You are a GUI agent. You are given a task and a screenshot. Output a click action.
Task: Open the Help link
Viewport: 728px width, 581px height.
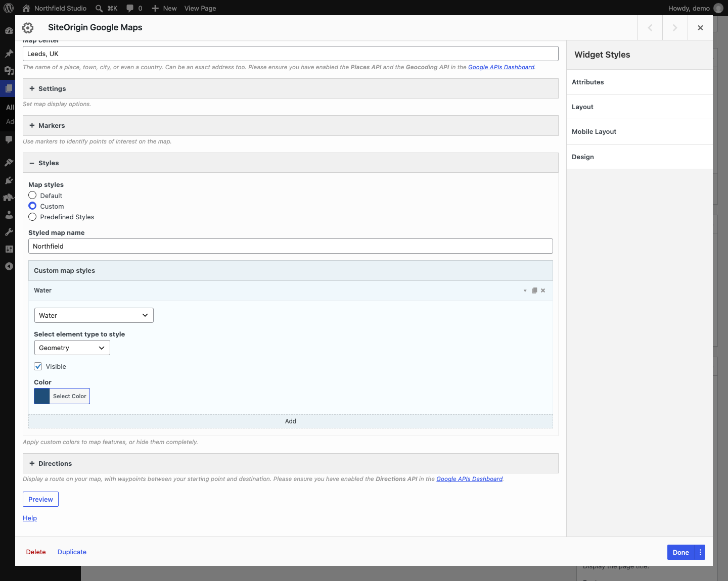point(30,518)
